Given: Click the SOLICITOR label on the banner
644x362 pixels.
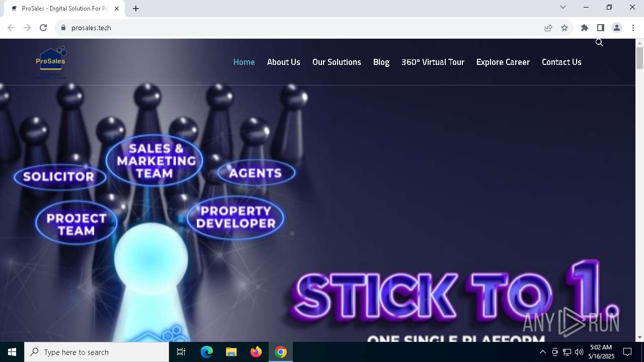Looking at the screenshot, I should point(59,176).
